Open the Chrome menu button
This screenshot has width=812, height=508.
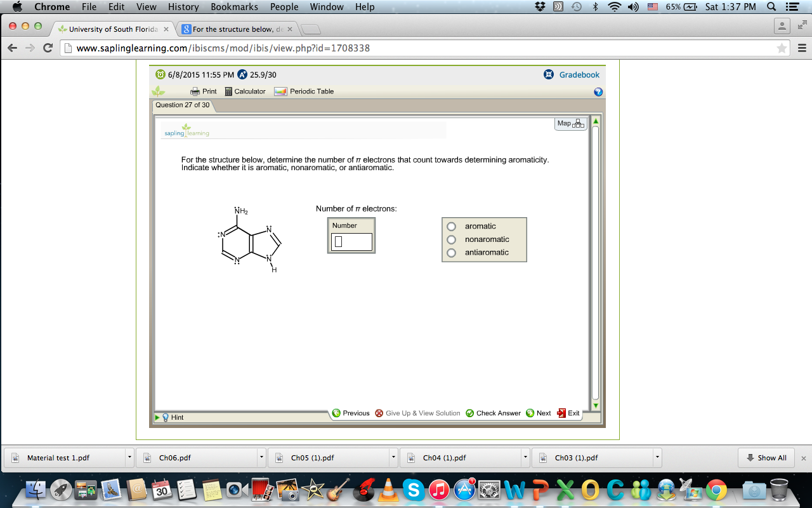coord(802,48)
